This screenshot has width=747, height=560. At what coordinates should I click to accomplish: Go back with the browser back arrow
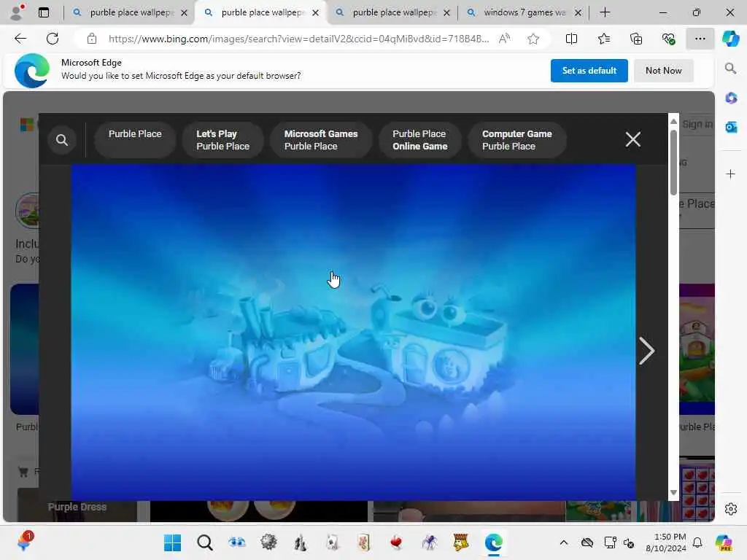20,39
